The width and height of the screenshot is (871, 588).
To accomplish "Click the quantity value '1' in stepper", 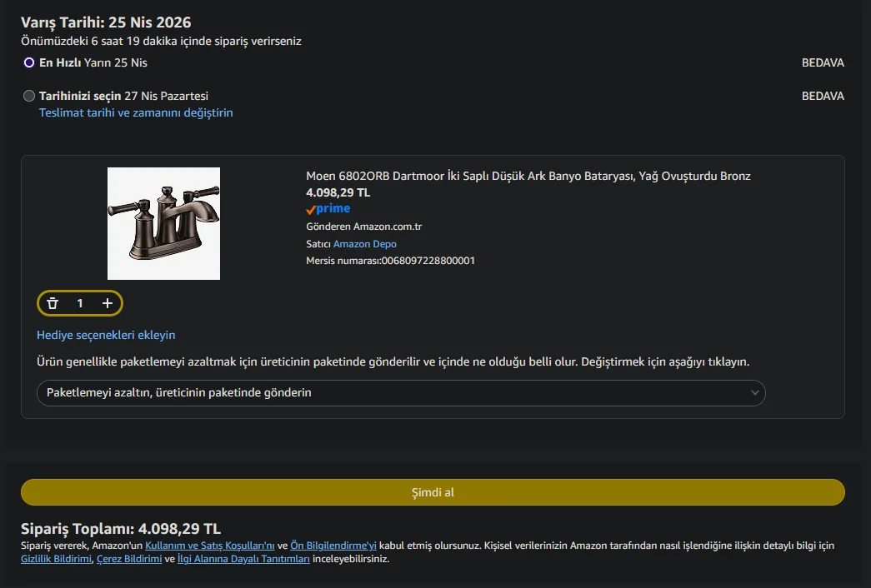I will click(80, 303).
